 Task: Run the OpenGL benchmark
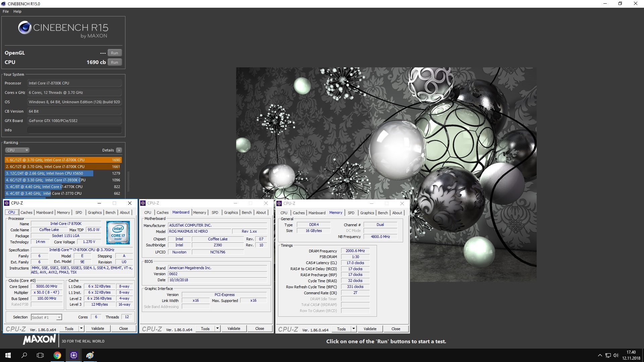click(x=115, y=53)
